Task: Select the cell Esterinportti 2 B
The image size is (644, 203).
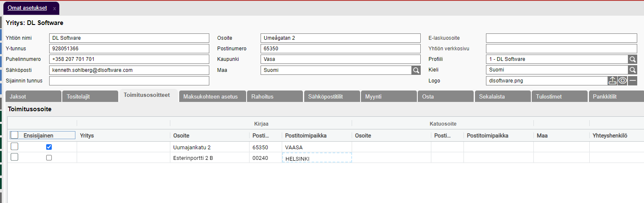Action: [209, 158]
